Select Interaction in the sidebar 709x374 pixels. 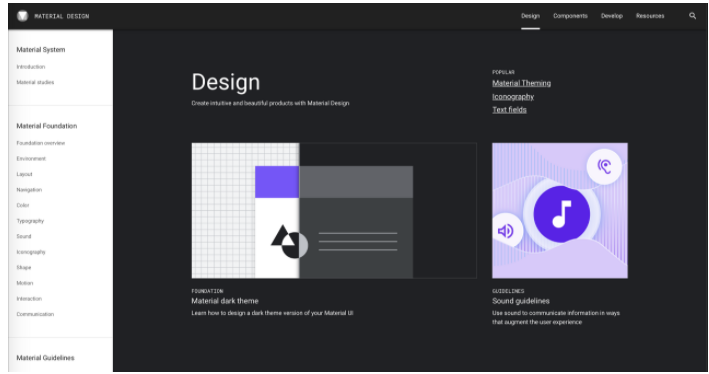pyautogui.click(x=29, y=299)
